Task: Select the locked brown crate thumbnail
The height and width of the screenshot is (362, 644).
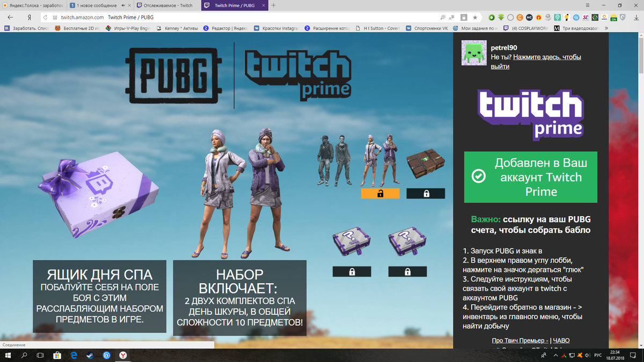Action: click(x=426, y=165)
